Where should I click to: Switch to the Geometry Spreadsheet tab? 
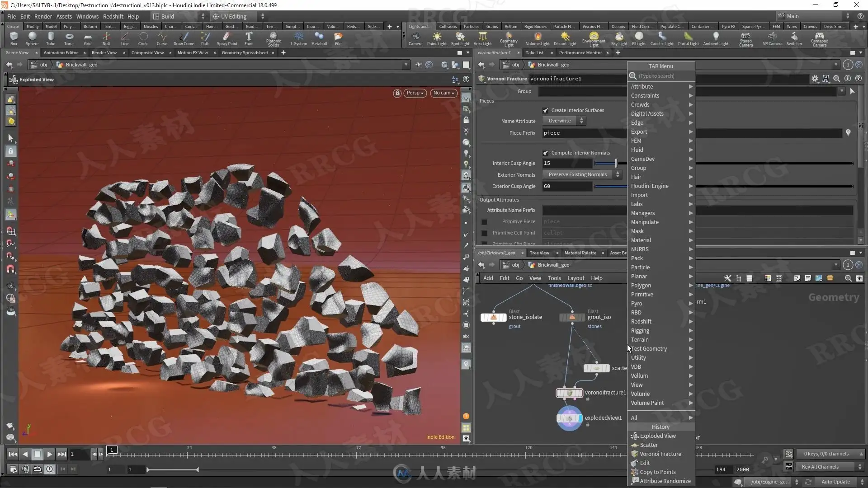[x=245, y=53]
